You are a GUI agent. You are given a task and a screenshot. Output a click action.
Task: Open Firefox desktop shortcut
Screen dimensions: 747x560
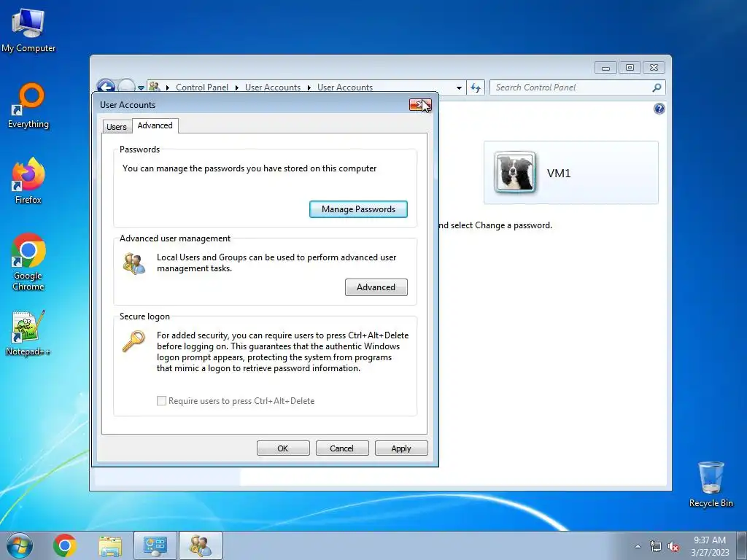click(x=28, y=181)
